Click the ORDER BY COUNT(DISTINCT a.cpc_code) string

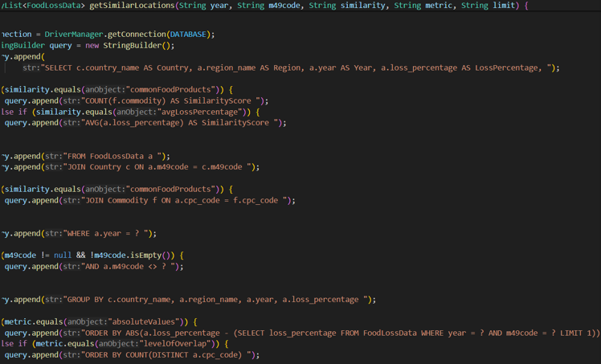166,355
